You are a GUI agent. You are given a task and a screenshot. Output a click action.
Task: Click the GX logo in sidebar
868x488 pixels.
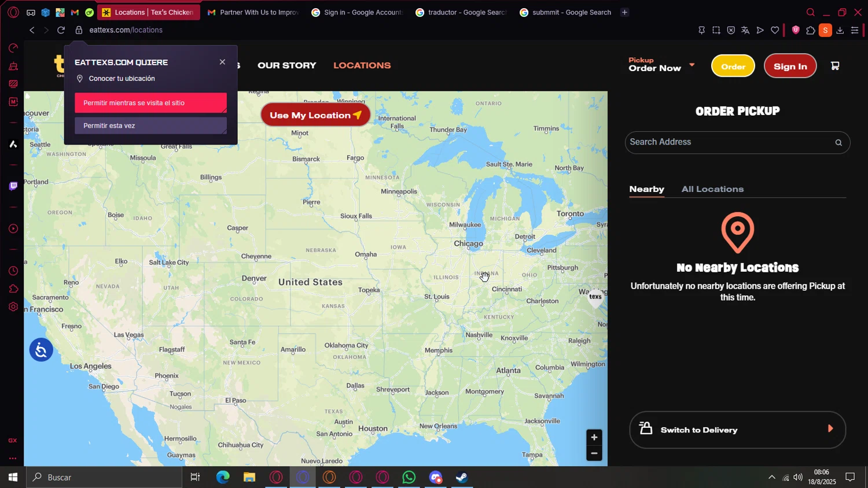[13, 441]
